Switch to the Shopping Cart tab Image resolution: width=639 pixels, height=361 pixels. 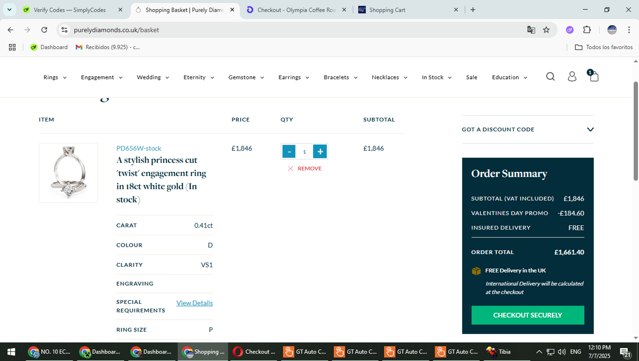pos(408,10)
